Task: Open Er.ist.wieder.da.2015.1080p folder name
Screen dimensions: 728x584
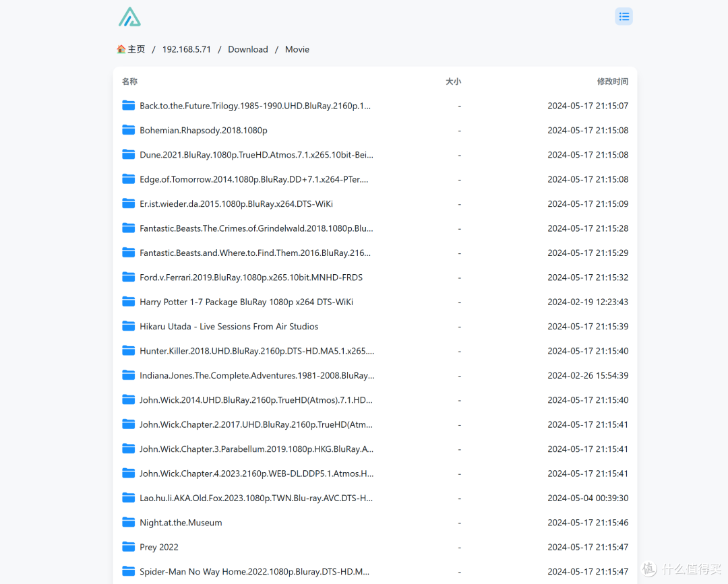Action: point(237,203)
